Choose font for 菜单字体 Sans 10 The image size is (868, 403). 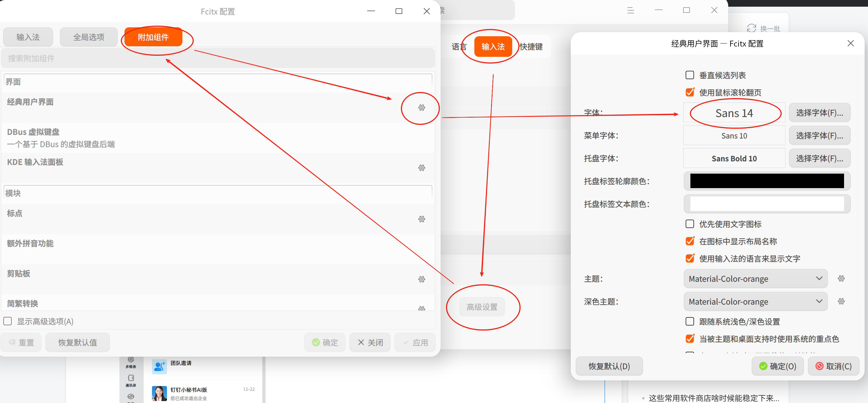coord(820,135)
